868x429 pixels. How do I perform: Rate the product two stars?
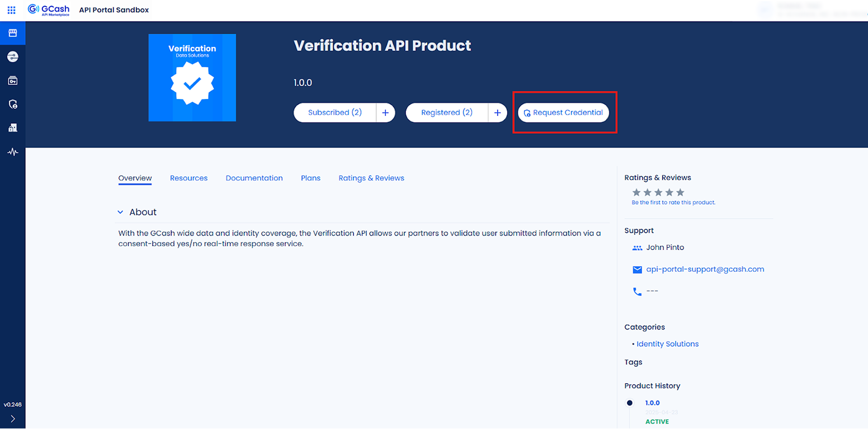[x=647, y=192]
